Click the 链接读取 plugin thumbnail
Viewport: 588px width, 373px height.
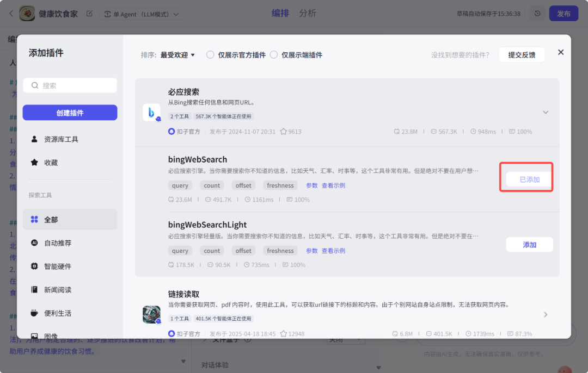point(151,315)
